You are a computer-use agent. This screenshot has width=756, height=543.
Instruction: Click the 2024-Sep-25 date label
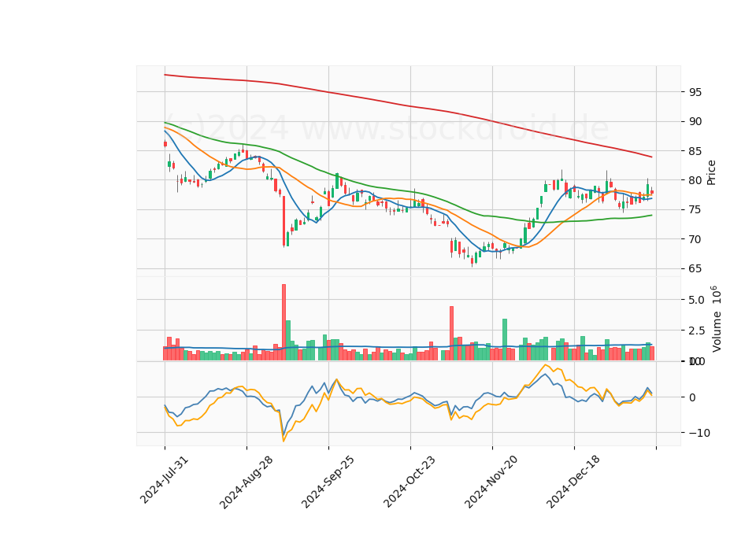(x=328, y=482)
